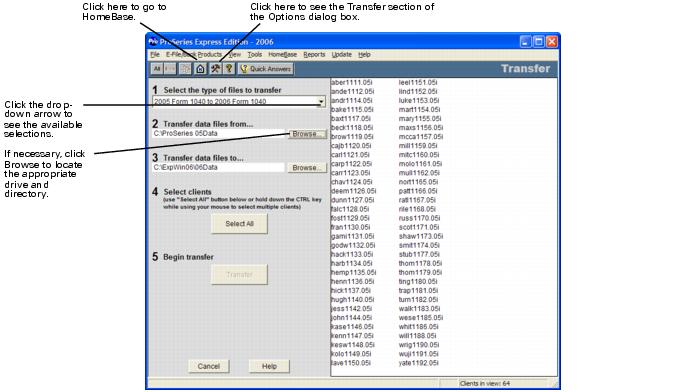Select client file brow1119.05i

click(353, 137)
